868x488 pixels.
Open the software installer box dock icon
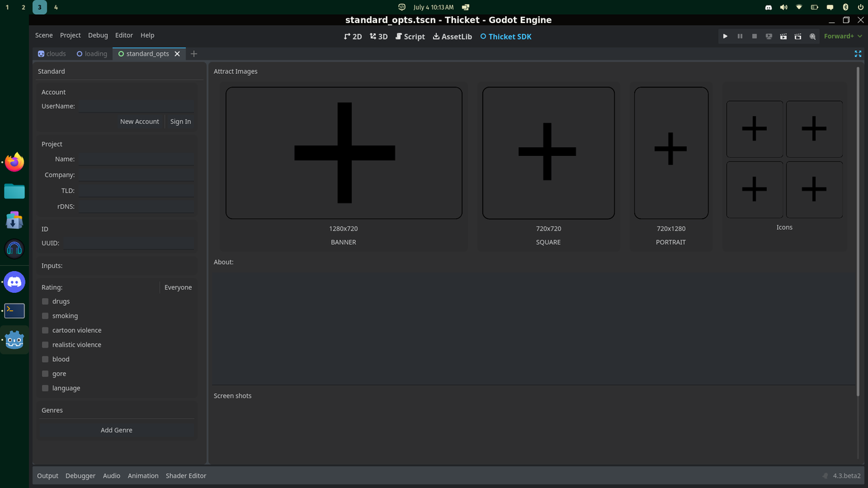click(14, 220)
